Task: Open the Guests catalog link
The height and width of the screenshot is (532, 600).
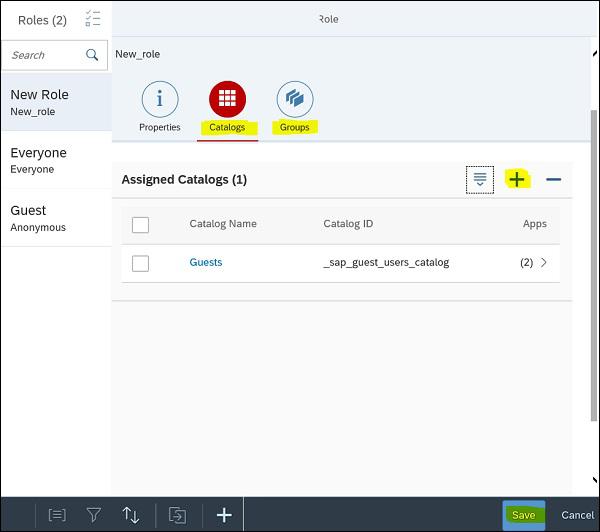Action: tap(206, 263)
